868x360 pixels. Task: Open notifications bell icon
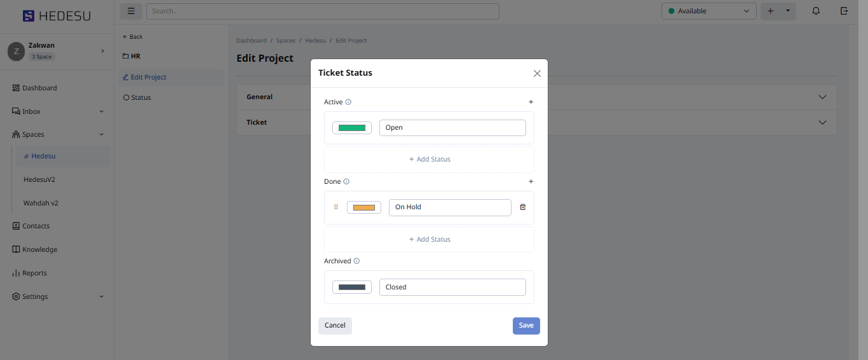point(816,11)
